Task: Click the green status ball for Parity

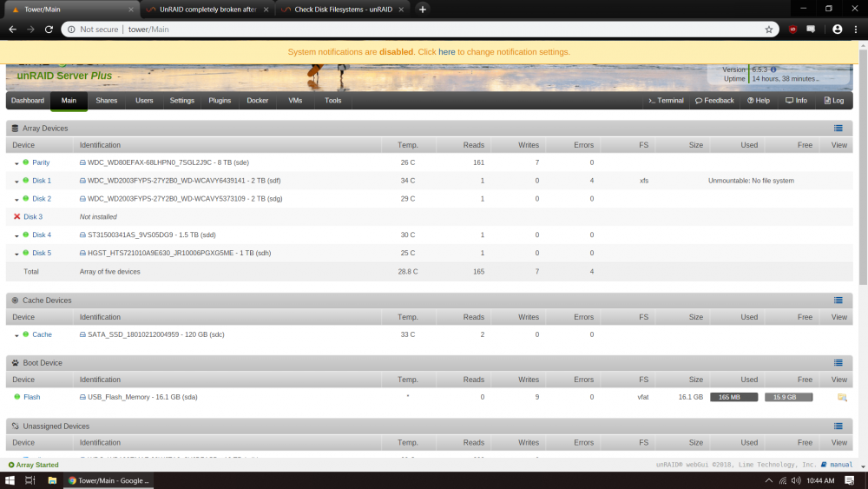Action: pos(25,162)
